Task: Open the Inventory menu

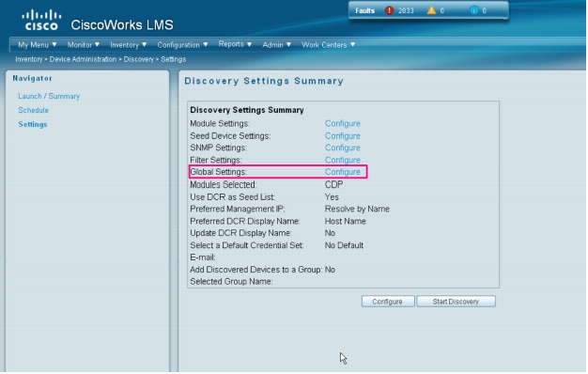Action: click(x=129, y=45)
